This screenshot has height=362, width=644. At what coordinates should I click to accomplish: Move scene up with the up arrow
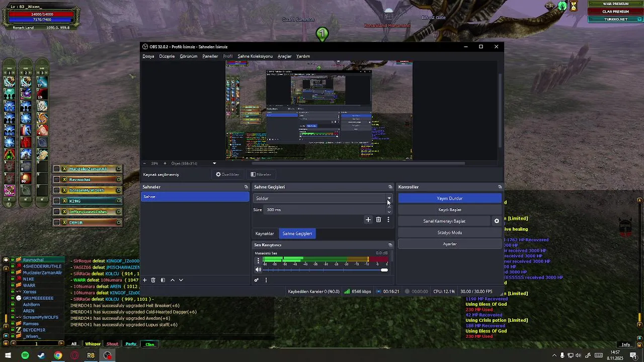[173, 280]
